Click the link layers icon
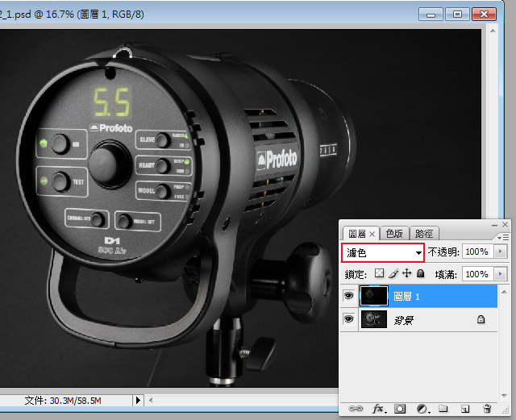Image resolution: width=516 pixels, height=420 pixels. [356, 409]
